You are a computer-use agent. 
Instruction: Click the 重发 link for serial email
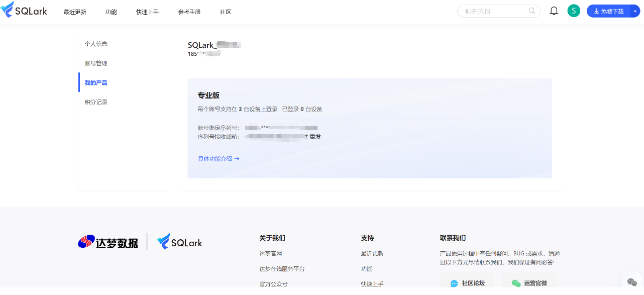tap(315, 137)
